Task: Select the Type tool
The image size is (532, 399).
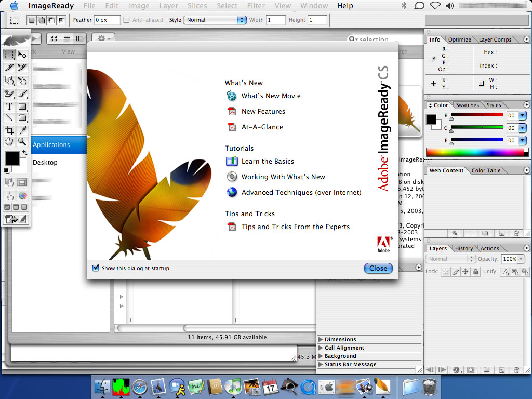Action: (x=9, y=107)
